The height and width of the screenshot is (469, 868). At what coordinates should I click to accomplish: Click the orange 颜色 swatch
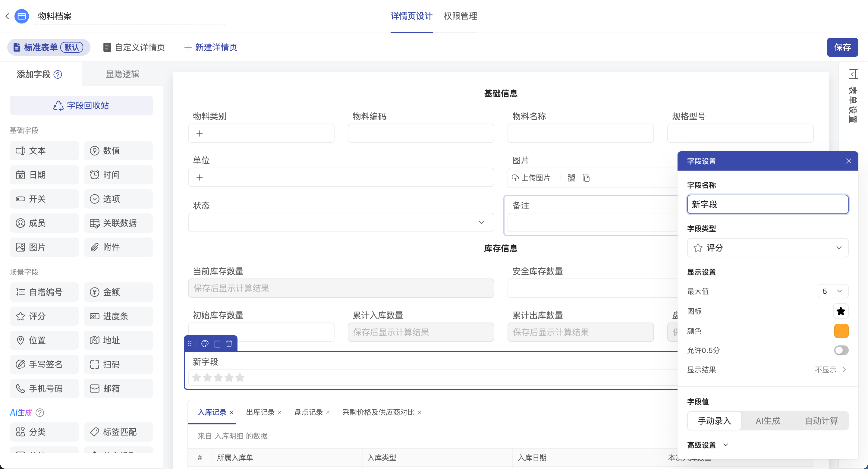click(841, 331)
